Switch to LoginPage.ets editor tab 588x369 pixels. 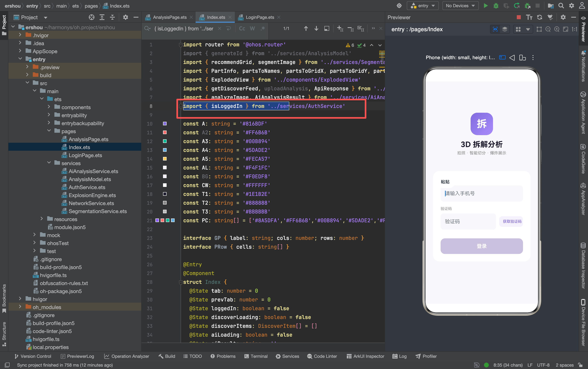(x=260, y=17)
